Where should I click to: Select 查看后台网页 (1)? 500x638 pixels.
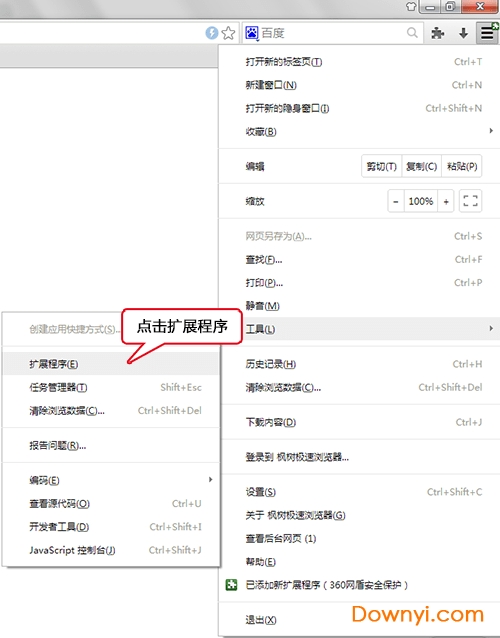click(x=360, y=539)
